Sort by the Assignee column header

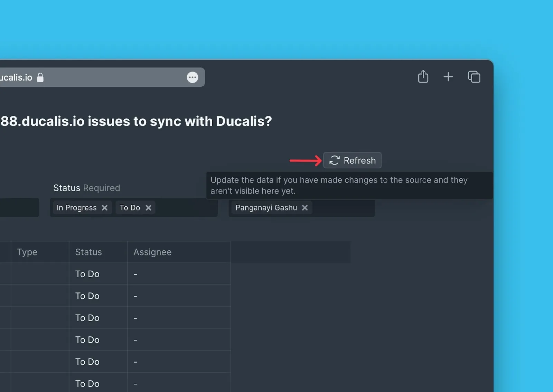(x=152, y=252)
